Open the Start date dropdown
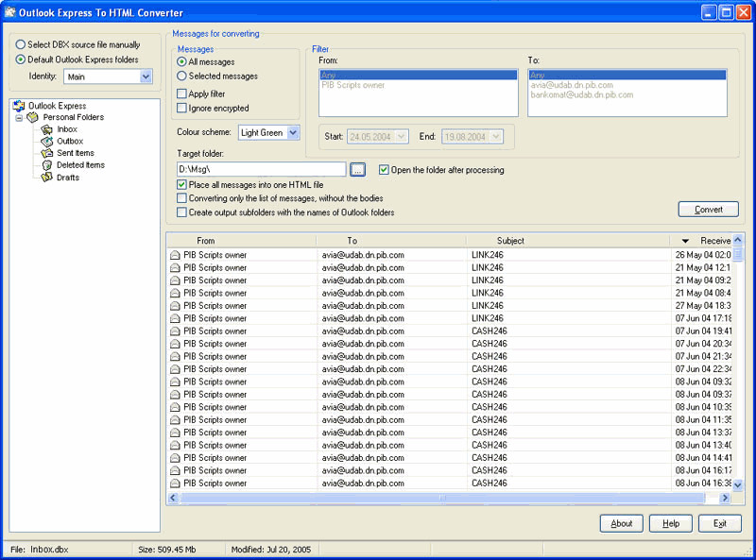The height and width of the screenshot is (560, 756). click(x=401, y=137)
